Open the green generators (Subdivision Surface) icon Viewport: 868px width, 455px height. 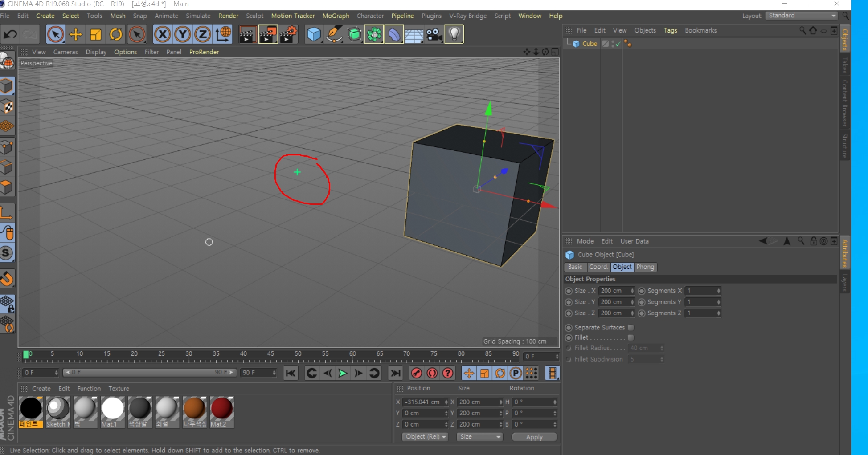pos(354,35)
